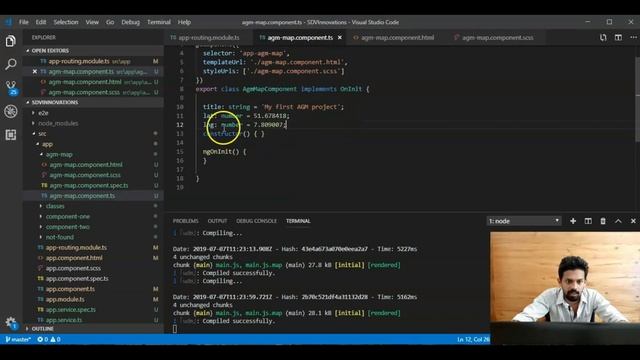The width and height of the screenshot is (640, 360).
Task: Collapse the Open Editors section
Action: click(94, 51)
